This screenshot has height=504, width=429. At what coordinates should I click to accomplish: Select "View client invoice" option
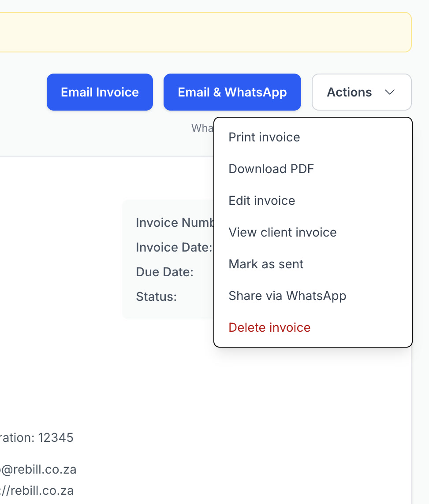point(282,232)
